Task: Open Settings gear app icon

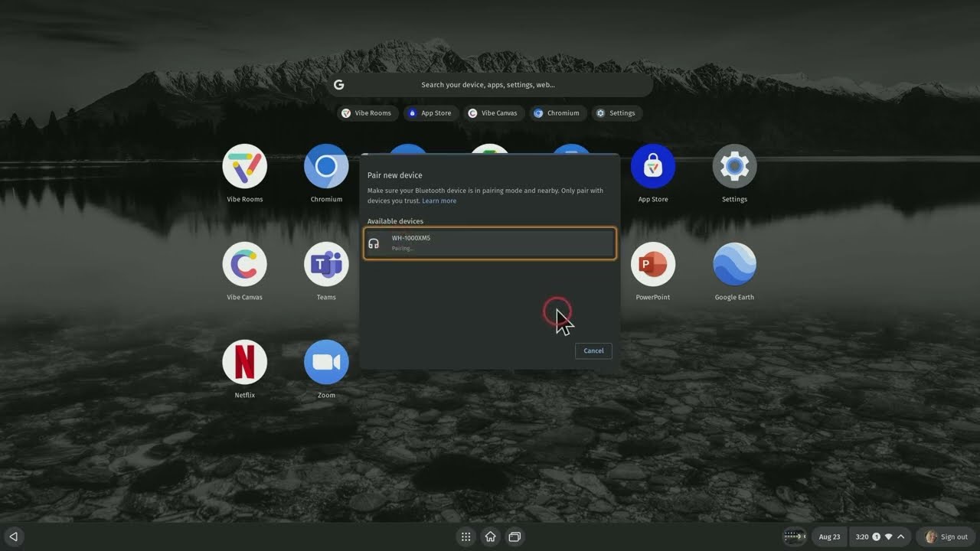Action: (x=734, y=166)
